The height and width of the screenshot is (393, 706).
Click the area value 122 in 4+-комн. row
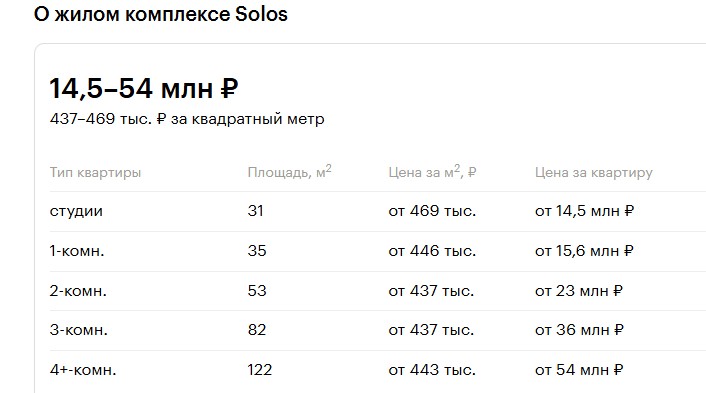coord(260,370)
